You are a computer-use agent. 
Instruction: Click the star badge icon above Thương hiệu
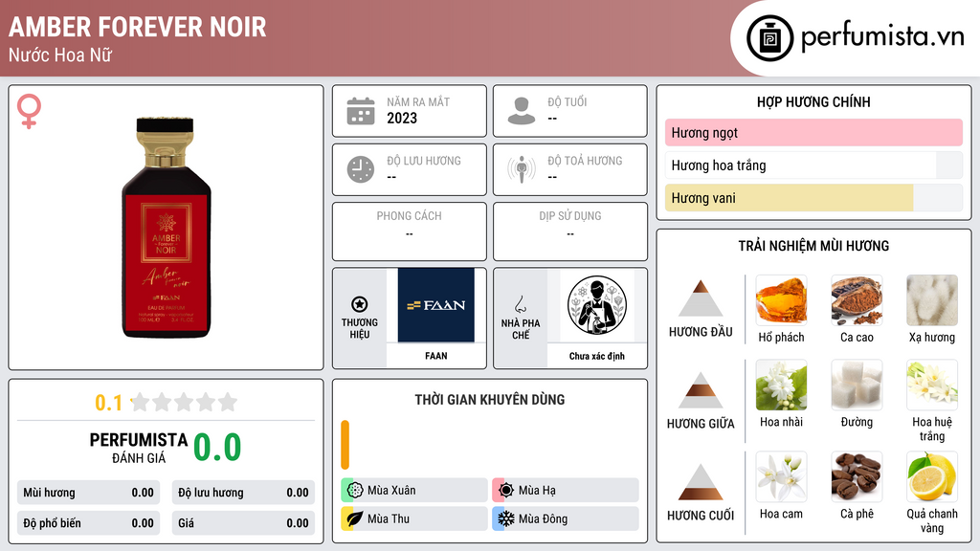tap(360, 304)
